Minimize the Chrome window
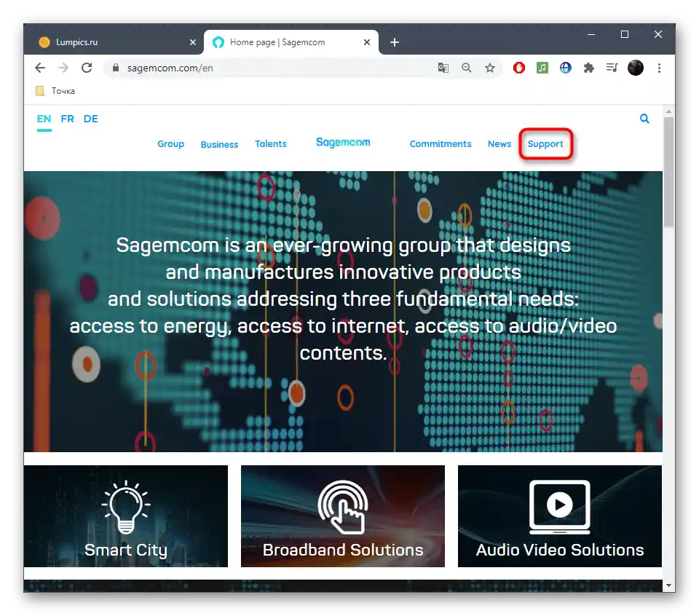This screenshot has height=616, width=699. (x=591, y=34)
